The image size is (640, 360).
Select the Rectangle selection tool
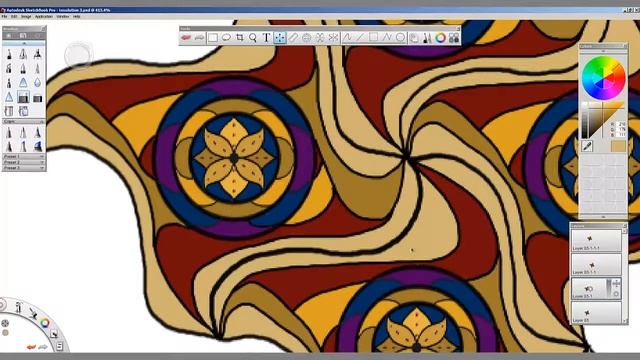(213, 38)
